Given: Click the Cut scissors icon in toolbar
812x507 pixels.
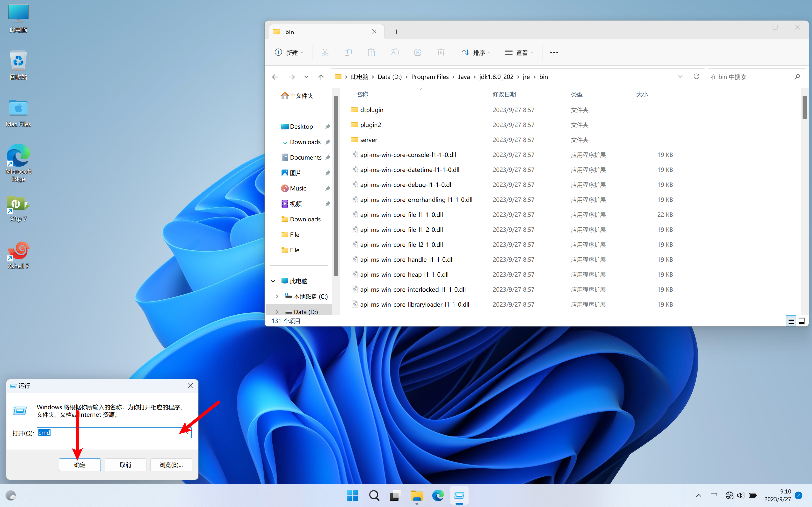Looking at the screenshot, I should click(325, 52).
